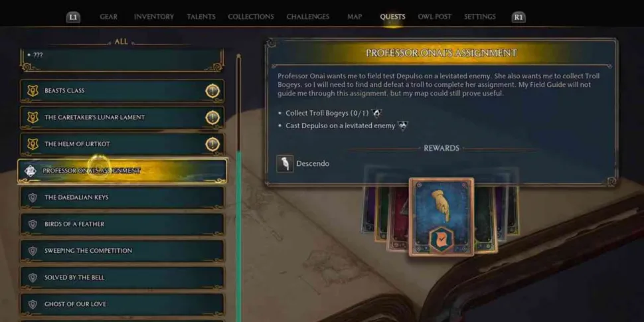Click The Helm of Urtkot exclamation marker
The width and height of the screenshot is (644, 322).
[212, 144]
